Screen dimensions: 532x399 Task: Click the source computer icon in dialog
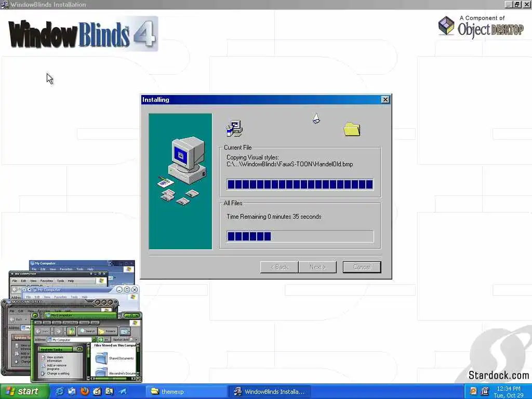coord(234,129)
